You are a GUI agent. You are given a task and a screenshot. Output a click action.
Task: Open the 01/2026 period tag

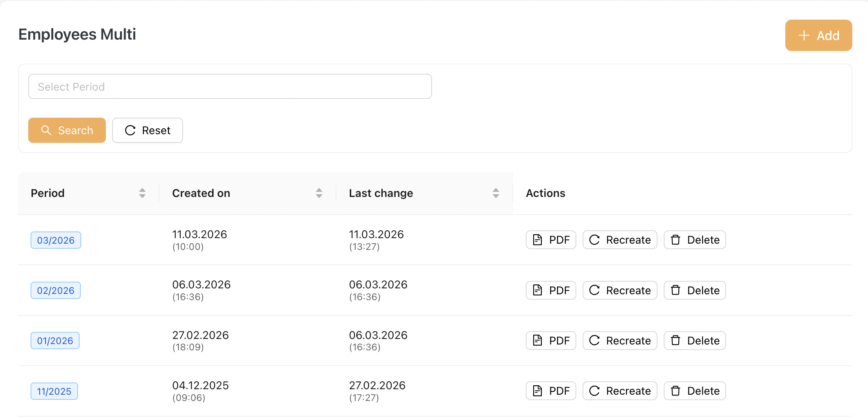click(x=55, y=341)
